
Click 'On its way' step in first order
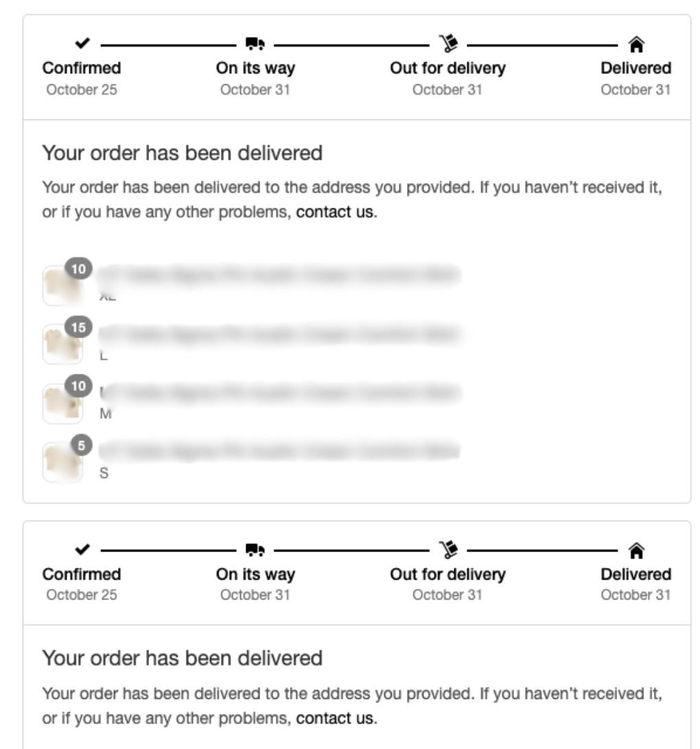(255, 69)
